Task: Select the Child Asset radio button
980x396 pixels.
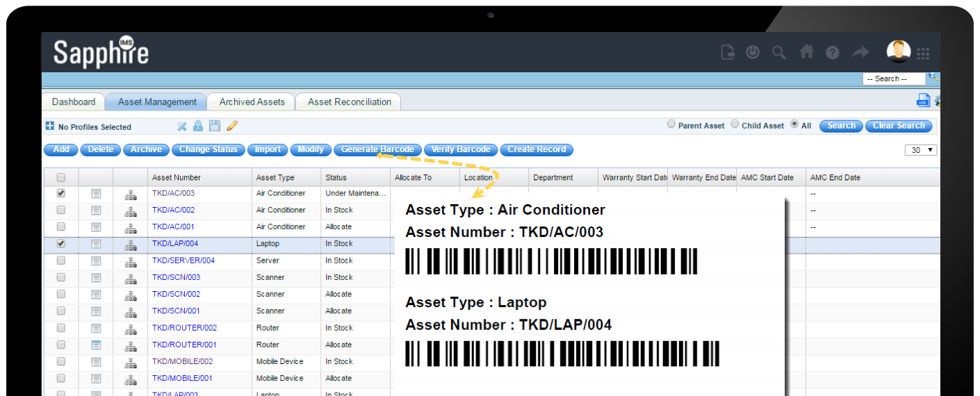Action: tap(735, 124)
